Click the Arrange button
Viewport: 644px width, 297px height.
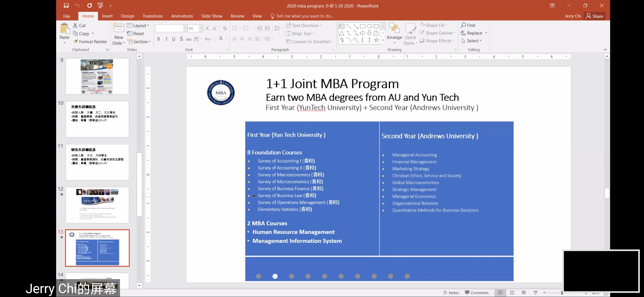[394, 34]
